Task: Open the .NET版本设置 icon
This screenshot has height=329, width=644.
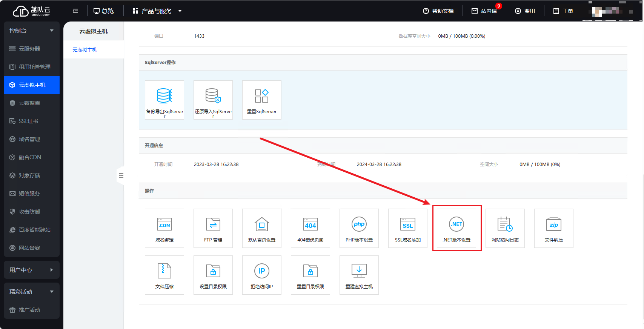Action: (456, 228)
